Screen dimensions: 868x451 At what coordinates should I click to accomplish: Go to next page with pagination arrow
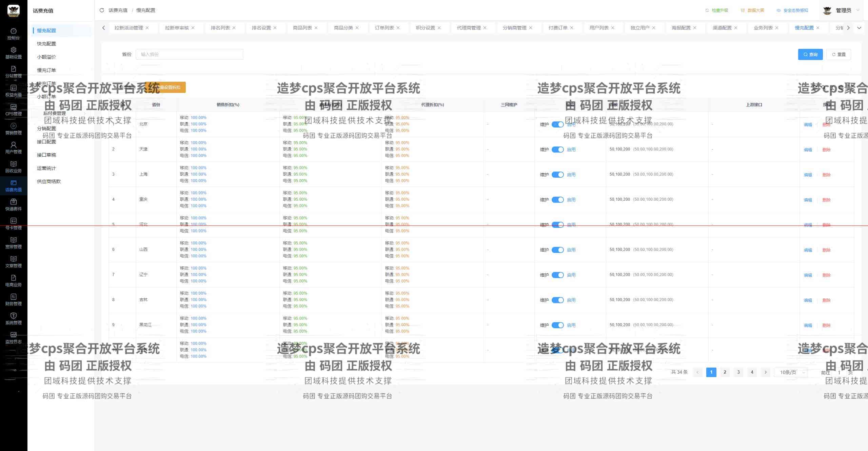point(765,372)
